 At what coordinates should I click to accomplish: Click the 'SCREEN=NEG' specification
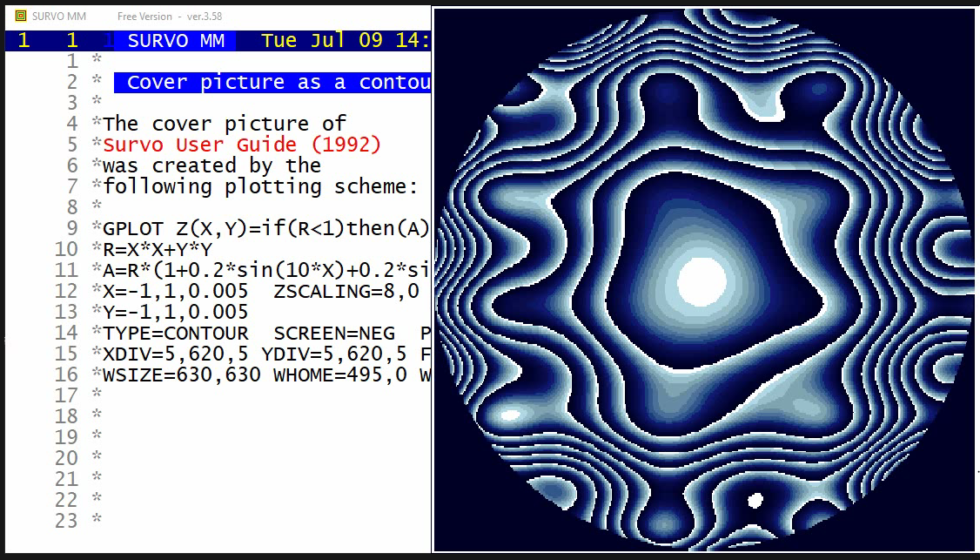(x=333, y=333)
